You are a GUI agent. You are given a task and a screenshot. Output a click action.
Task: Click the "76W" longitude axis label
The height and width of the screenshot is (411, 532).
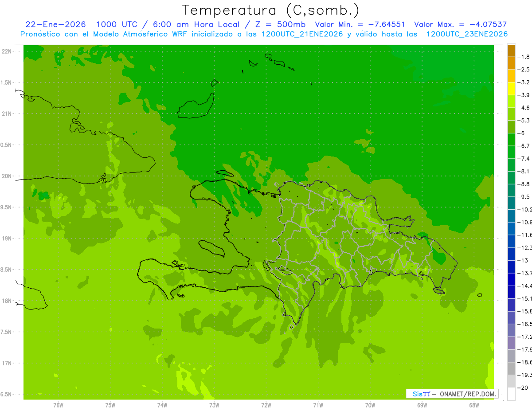pyautogui.click(x=58, y=405)
